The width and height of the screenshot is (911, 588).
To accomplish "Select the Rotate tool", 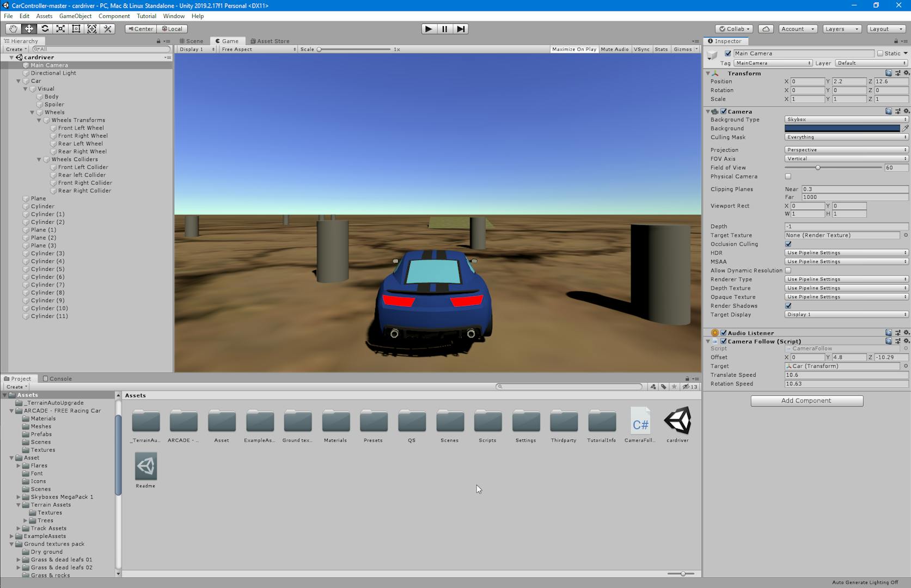I will coord(45,29).
